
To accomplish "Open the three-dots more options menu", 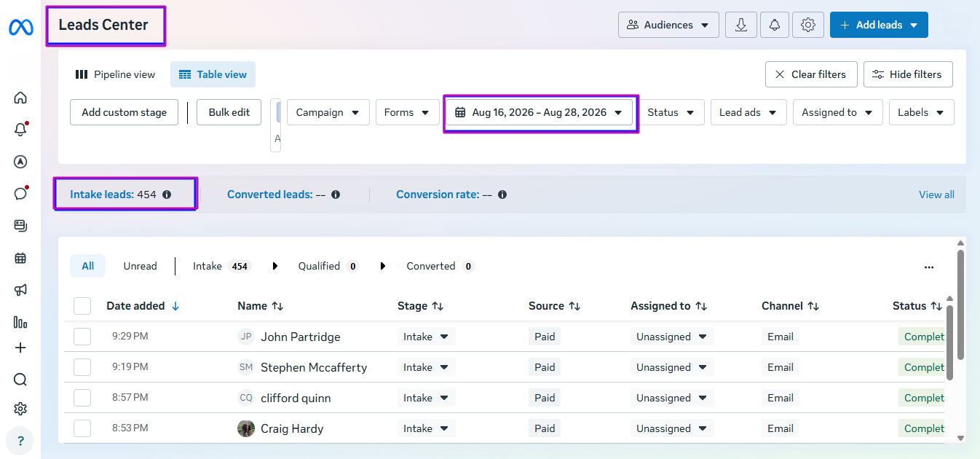I will tap(929, 267).
